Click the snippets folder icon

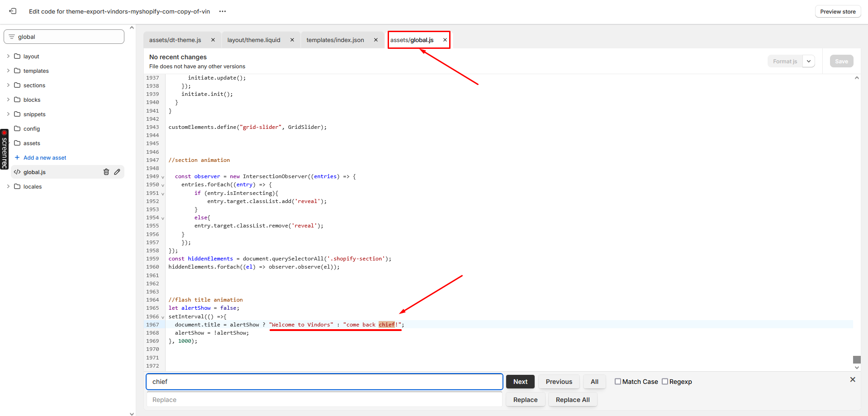(17, 114)
